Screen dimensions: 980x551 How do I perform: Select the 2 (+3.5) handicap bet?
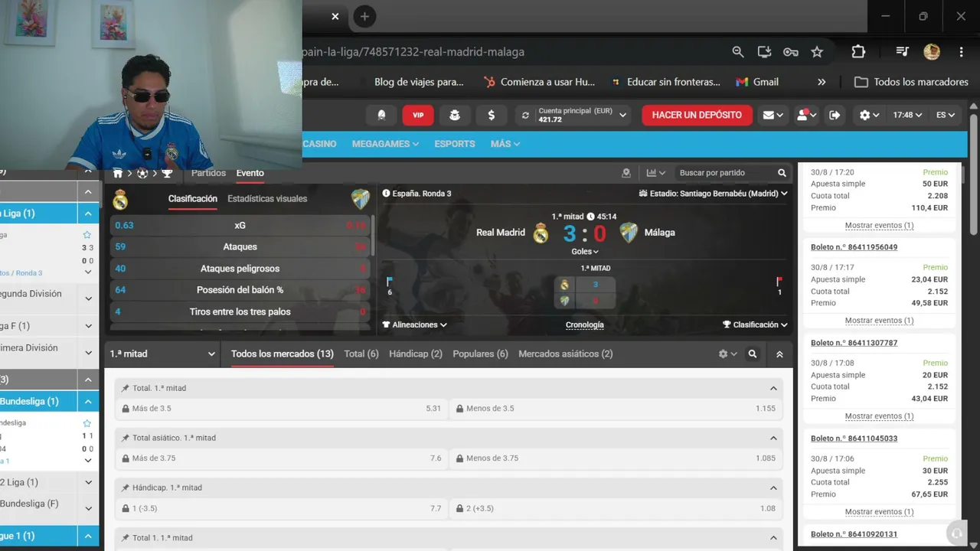pos(616,508)
